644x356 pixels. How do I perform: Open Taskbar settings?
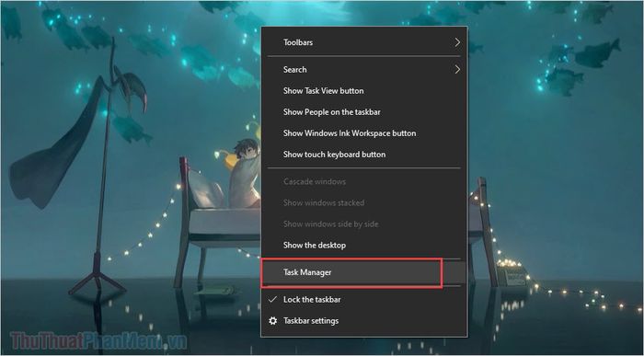point(364,321)
